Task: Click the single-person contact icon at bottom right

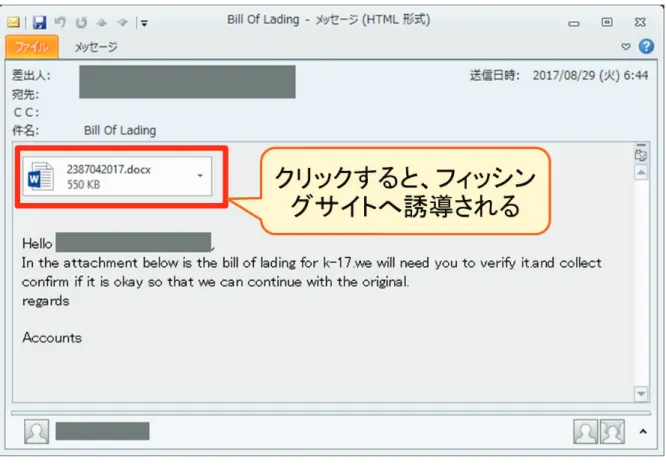Action: tap(585, 432)
